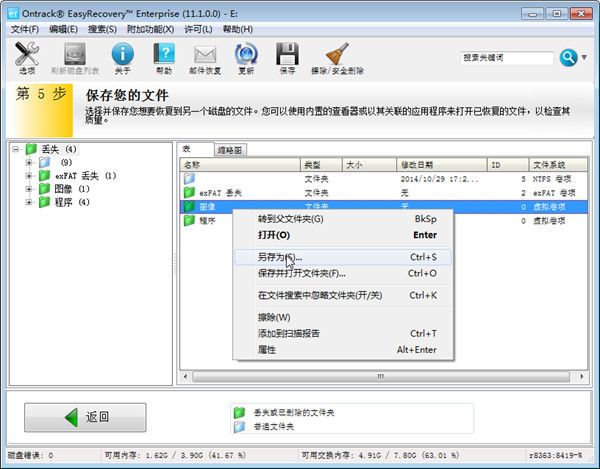Open the dropdown arrow beside search icon
Viewport: 600px width, 469px height.
pyautogui.click(x=584, y=57)
